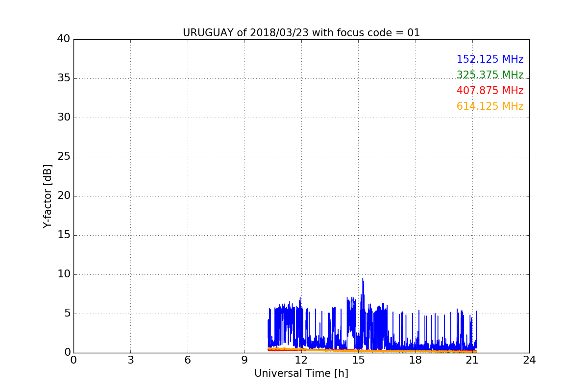The width and height of the screenshot is (588, 392).
Task: Click the y-axis tick label 30
Action: [64, 118]
